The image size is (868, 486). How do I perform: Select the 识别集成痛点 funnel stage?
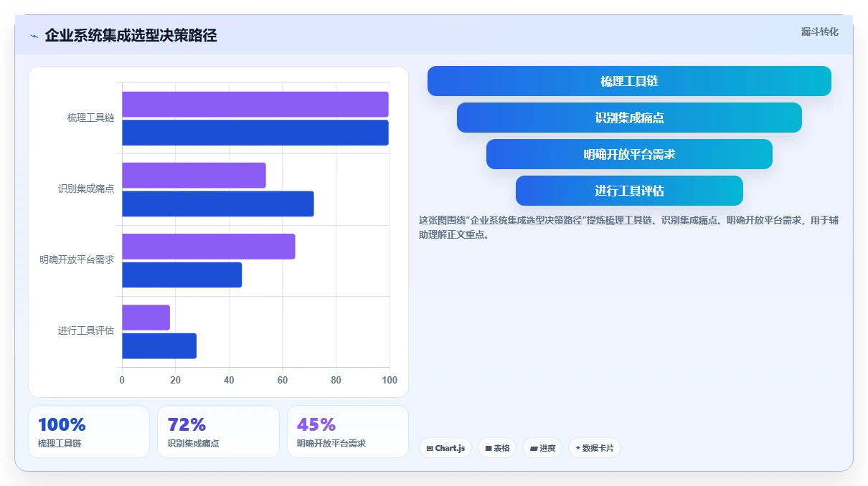[x=629, y=118]
